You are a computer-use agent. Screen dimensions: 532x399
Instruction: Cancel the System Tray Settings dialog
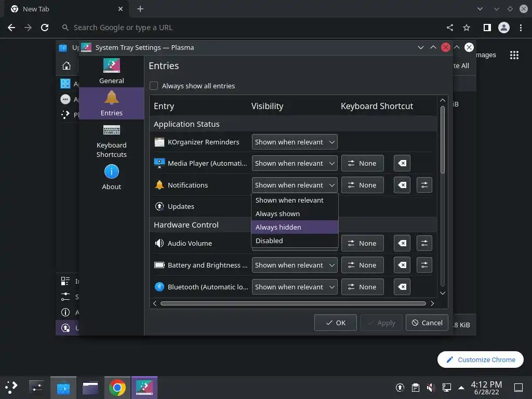pos(427,323)
